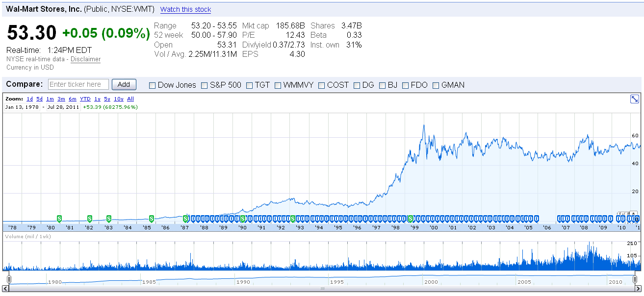Click the Inst. own value 31%
Screen dimensions: 644x296
(355, 45)
